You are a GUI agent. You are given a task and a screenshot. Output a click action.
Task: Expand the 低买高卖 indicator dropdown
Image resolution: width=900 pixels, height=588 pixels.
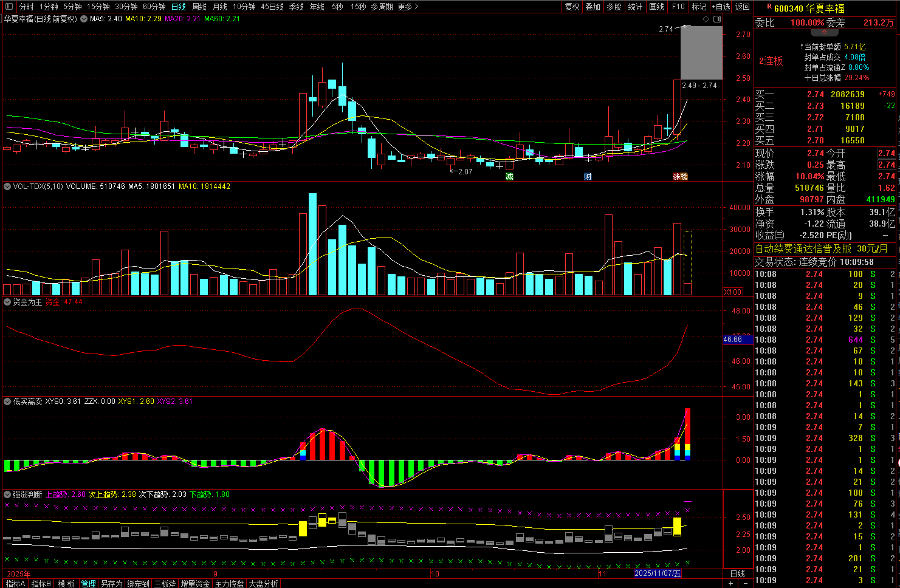coord(7,402)
